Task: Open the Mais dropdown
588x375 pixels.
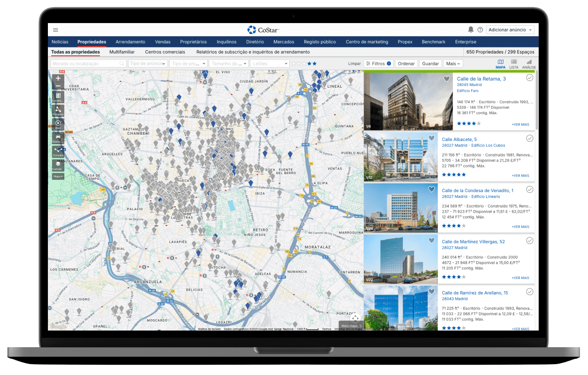Action: [453, 64]
